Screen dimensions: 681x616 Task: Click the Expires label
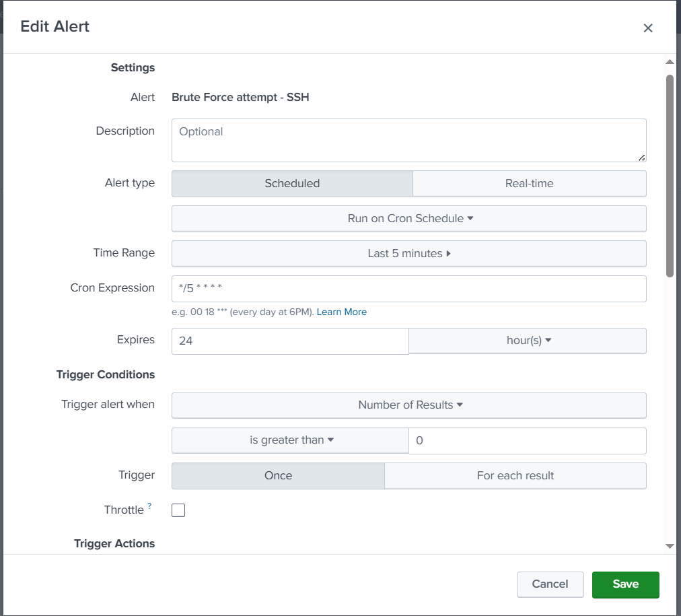136,340
